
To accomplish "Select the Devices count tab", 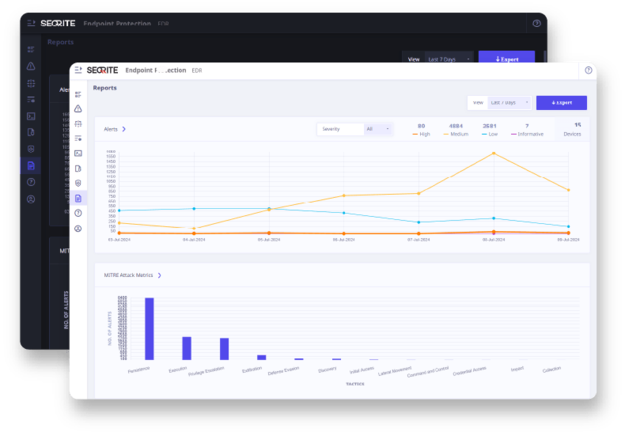I will point(571,130).
